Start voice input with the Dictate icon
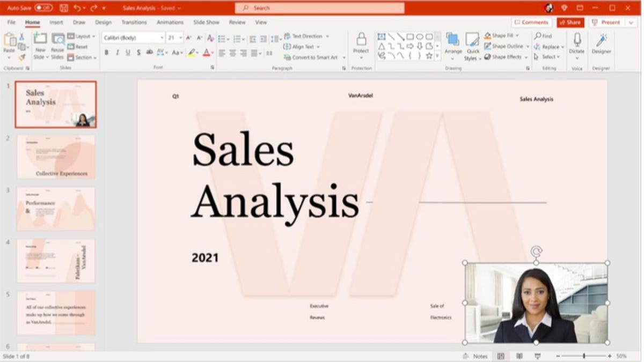 577,41
